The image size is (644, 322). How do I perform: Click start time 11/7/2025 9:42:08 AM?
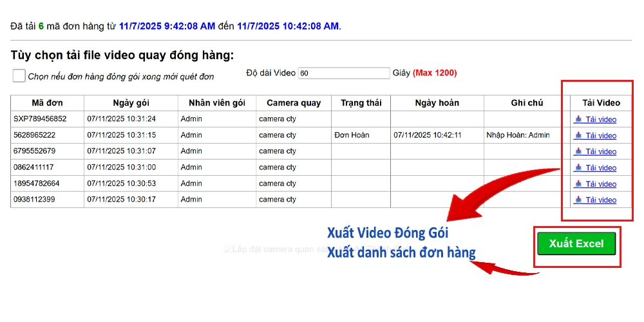[167, 26]
